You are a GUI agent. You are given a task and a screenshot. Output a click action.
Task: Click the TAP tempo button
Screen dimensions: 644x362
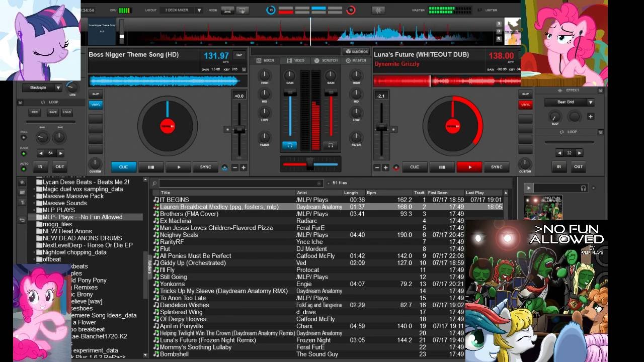click(x=239, y=55)
